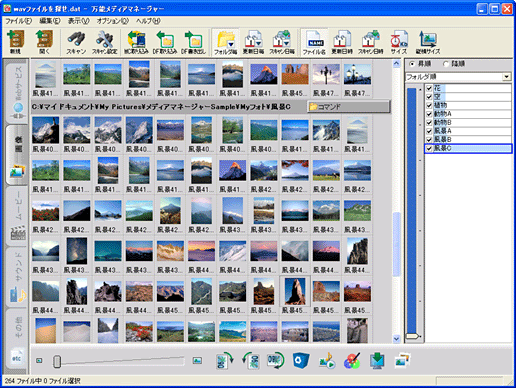
Task: Group by update date (更新日毎) icon
Action: coord(253,42)
